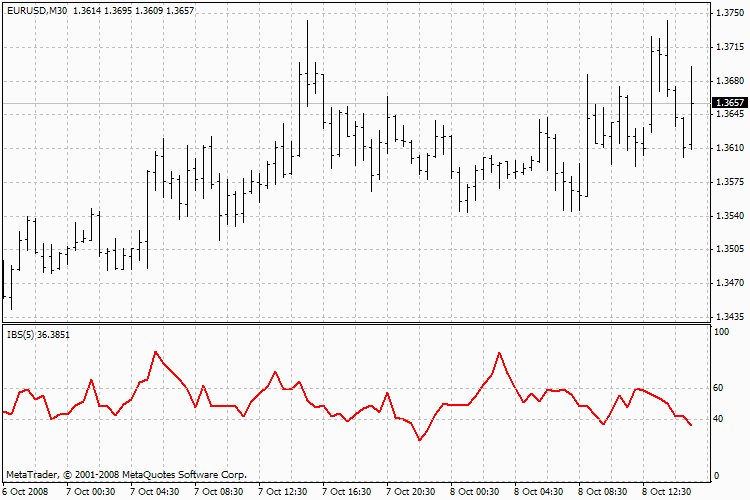Click the OHLC values 1.3614 1.3695 1.3609 1.3657
Image resolution: width=750 pixels, height=500 pixels.
(x=133, y=11)
